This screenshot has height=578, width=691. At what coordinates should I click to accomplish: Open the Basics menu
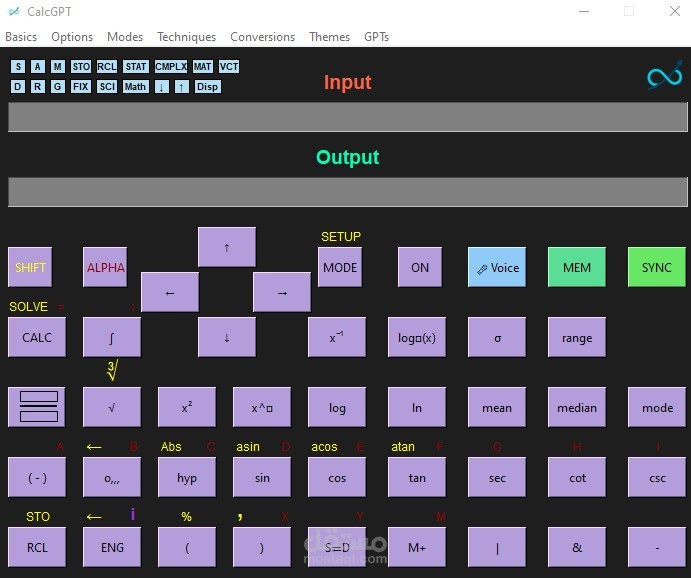[21, 37]
